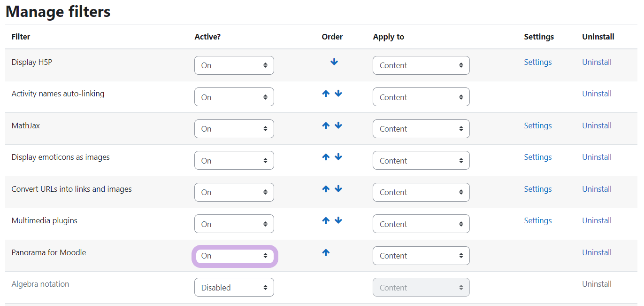Open Apply to dropdown for MathJax

[x=421, y=129]
